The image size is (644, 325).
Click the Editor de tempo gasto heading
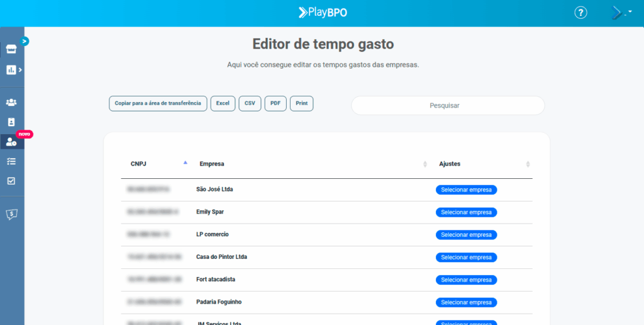pos(323,44)
